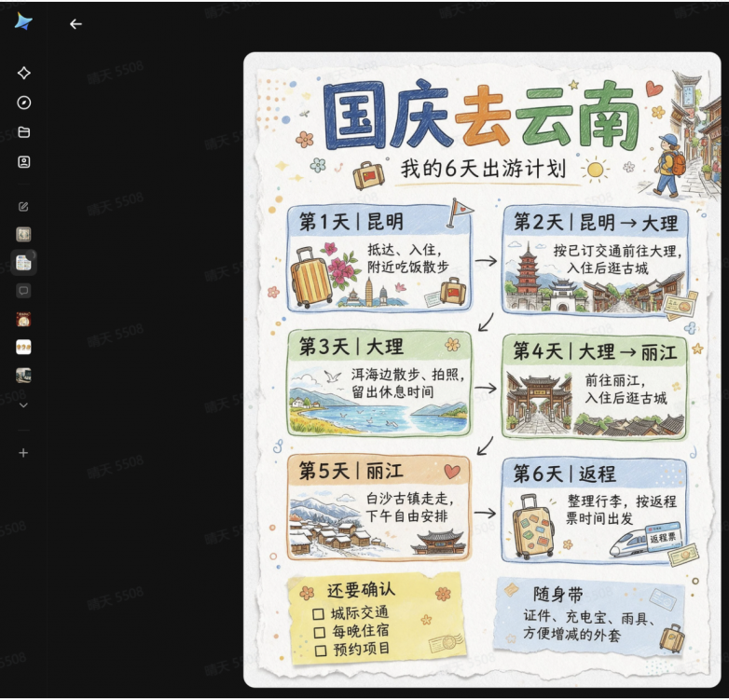Open the beige framed-art history thumbnail
Viewport: 729px width, 700px height.
tap(23, 234)
